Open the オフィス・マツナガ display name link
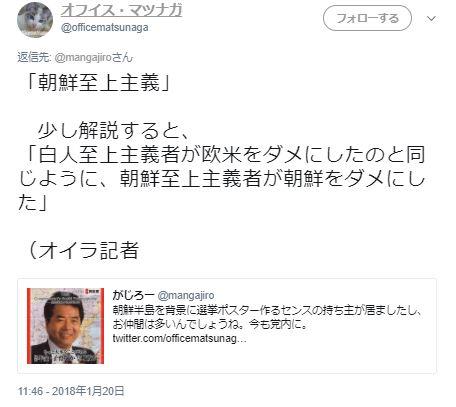The width and height of the screenshot is (456, 407). [x=121, y=10]
